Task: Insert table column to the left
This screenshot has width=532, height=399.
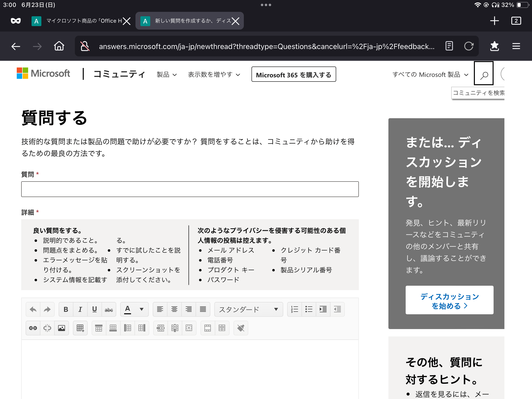Action: tap(127, 328)
